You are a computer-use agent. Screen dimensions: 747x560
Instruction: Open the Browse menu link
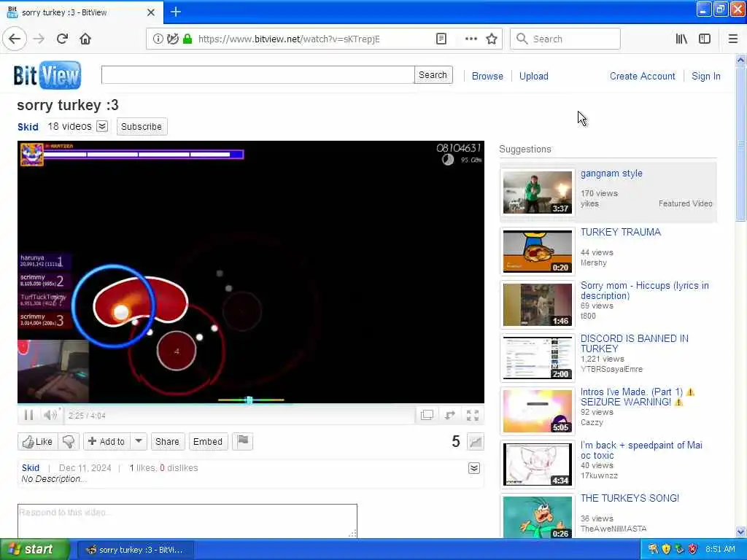coord(487,76)
